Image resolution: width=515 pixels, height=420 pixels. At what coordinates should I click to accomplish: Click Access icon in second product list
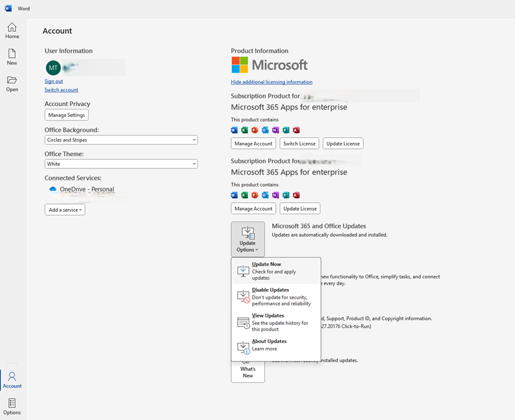pos(296,195)
